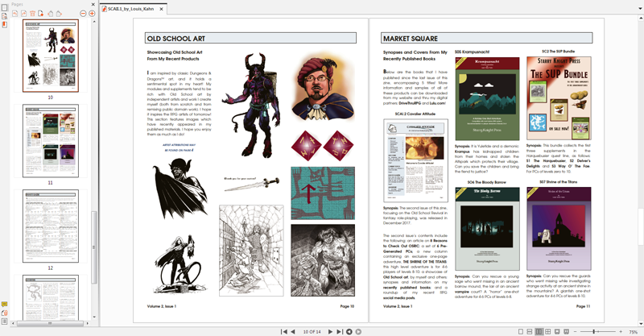Viewport: 644px width, 336px height.
Task: Enlarge page thumbnails with plus icon
Action: pos(93,14)
